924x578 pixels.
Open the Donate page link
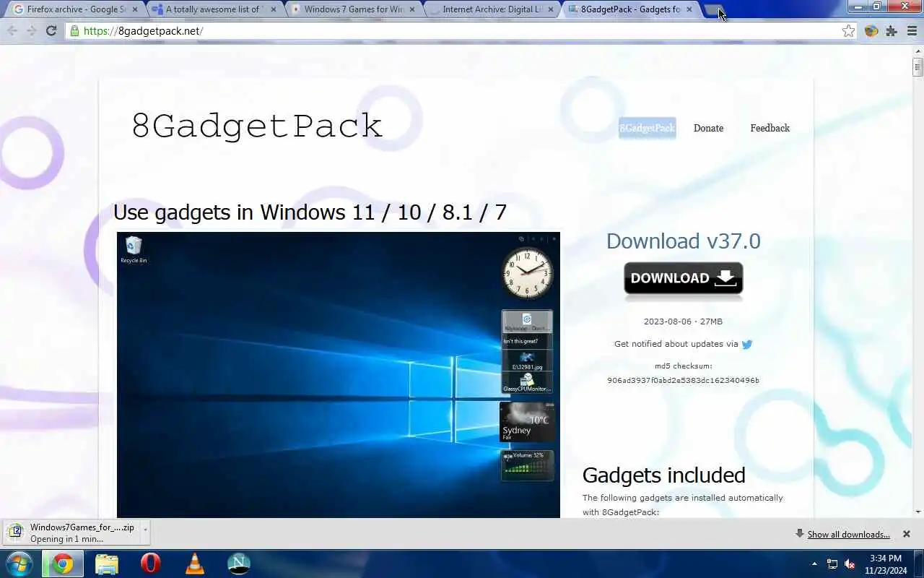[x=708, y=128]
